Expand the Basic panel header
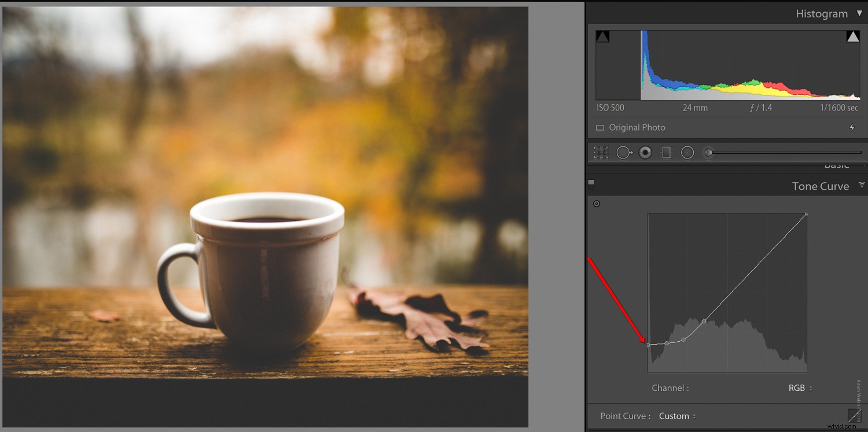 click(x=837, y=167)
